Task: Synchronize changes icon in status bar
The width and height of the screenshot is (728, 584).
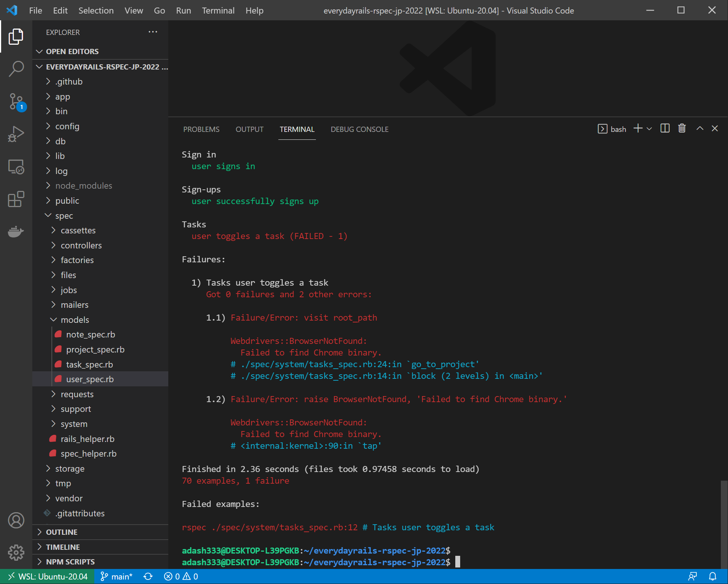Action: [148, 576]
